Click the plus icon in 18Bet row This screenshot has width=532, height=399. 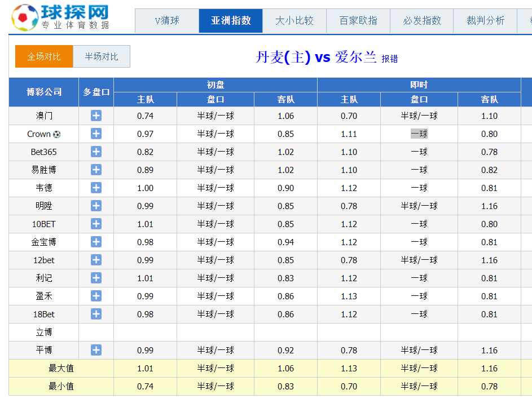[x=96, y=314]
